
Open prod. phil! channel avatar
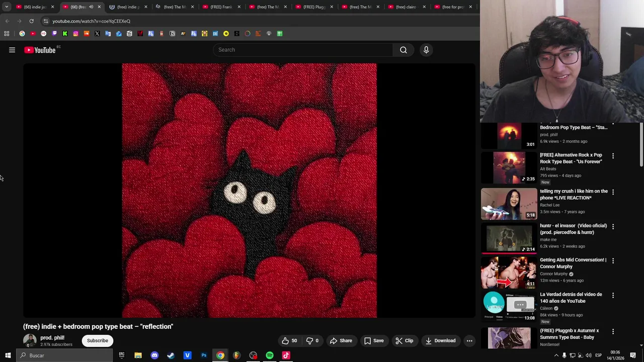[x=30, y=340]
